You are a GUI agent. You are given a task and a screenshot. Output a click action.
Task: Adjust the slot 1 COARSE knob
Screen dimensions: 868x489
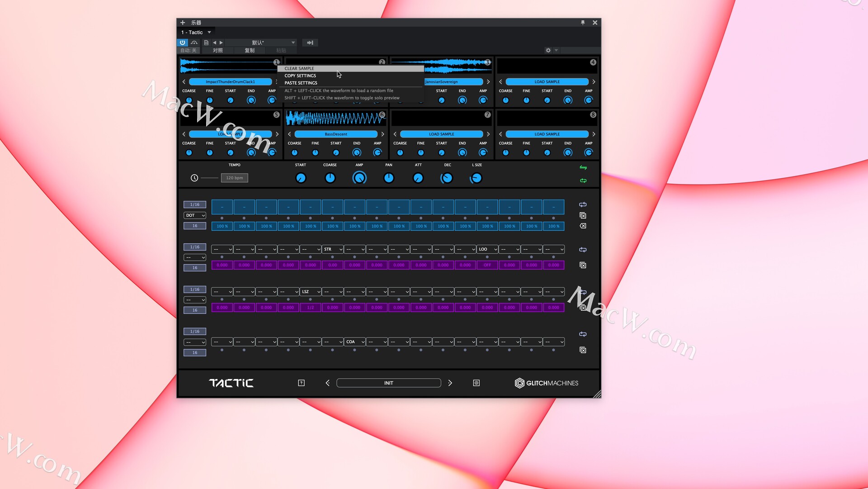pyautogui.click(x=189, y=100)
